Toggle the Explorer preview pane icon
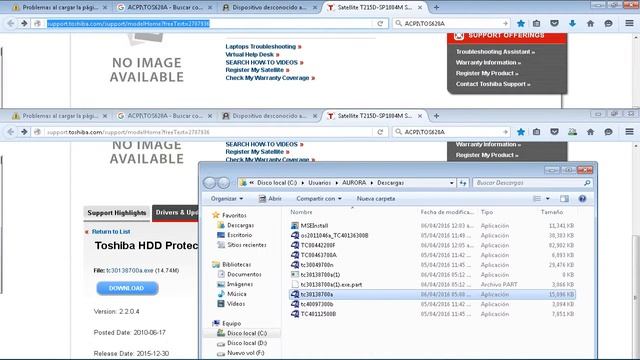 coord(564,199)
